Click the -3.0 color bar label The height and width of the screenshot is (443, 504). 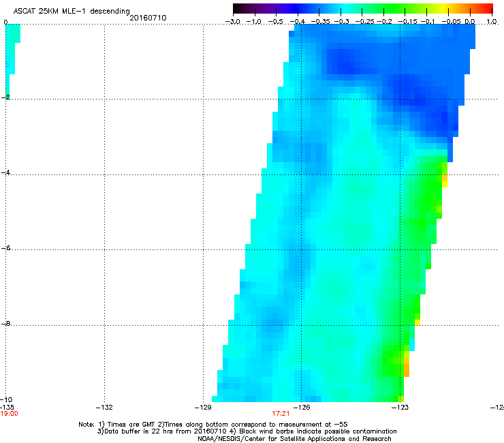pos(233,22)
